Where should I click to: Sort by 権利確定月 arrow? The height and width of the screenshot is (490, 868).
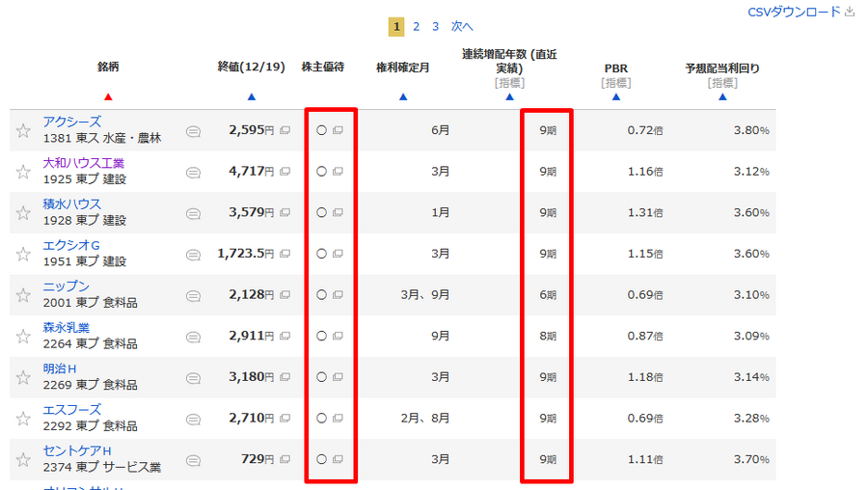tap(403, 96)
